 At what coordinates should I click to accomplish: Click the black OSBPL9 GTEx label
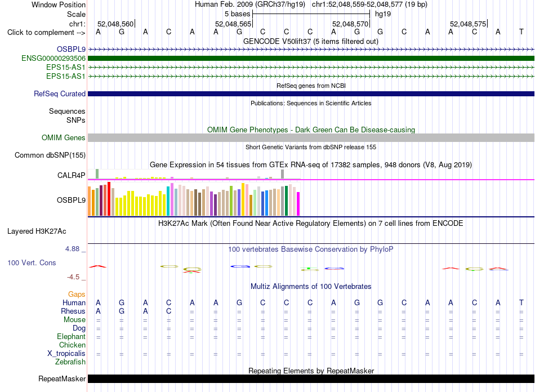pyautogui.click(x=71, y=200)
